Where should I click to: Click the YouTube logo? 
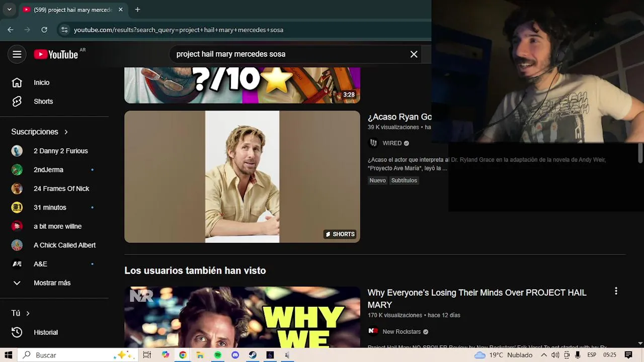click(x=56, y=54)
